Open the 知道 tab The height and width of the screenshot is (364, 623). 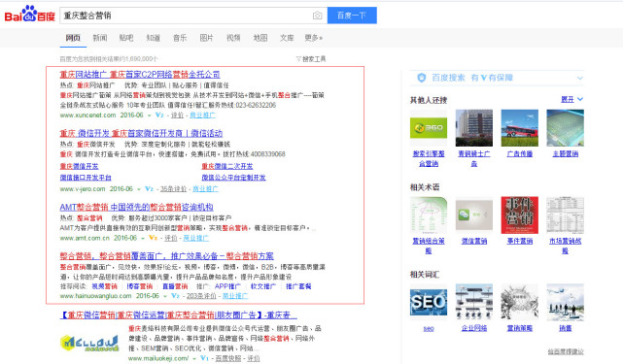pyautogui.click(x=153, y=38)
